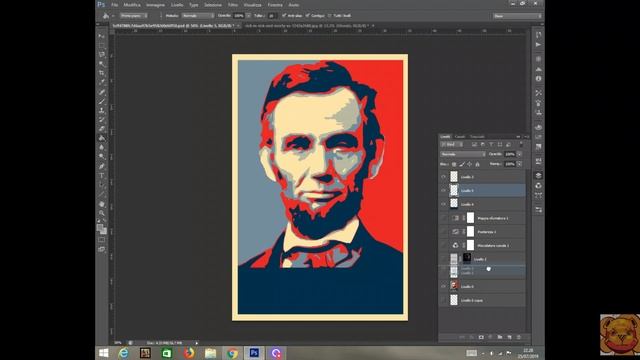This screenshot has width=640, height=360.
Task: Open the layer filter type dropdown
Action: click(451, 144)
